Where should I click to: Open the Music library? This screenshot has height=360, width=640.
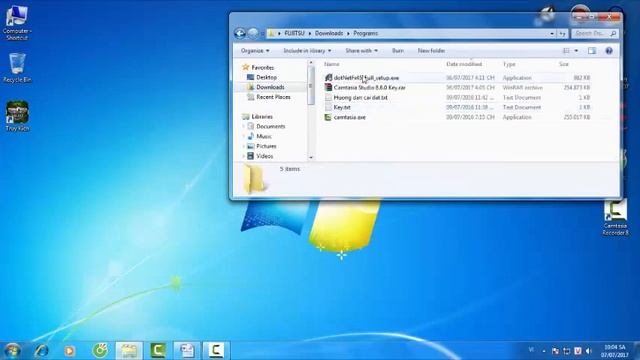(264, 136)
